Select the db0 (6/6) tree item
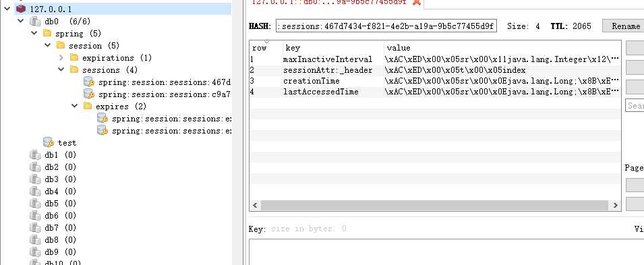Viewport: 644px width, 265px height. tap(67, 21)
